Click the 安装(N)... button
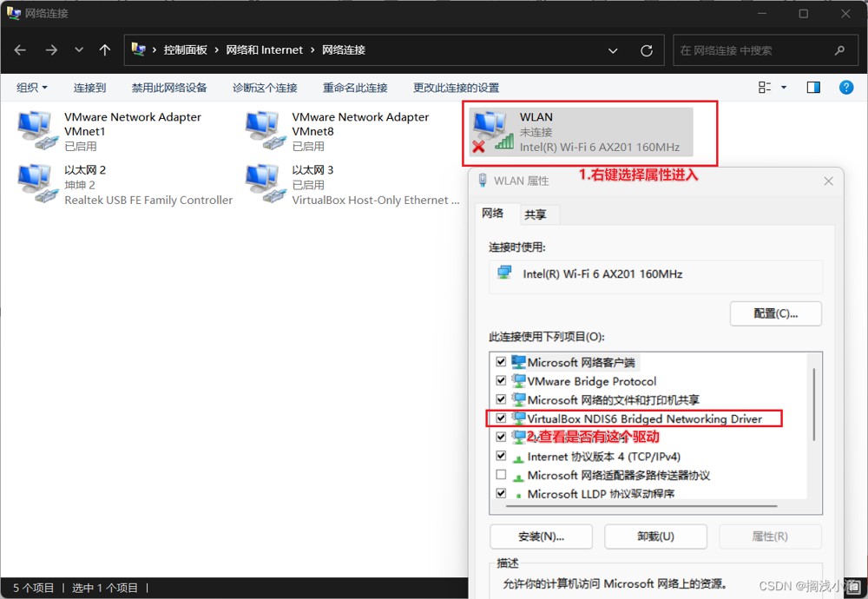868x599 pixels. [541, 536]
